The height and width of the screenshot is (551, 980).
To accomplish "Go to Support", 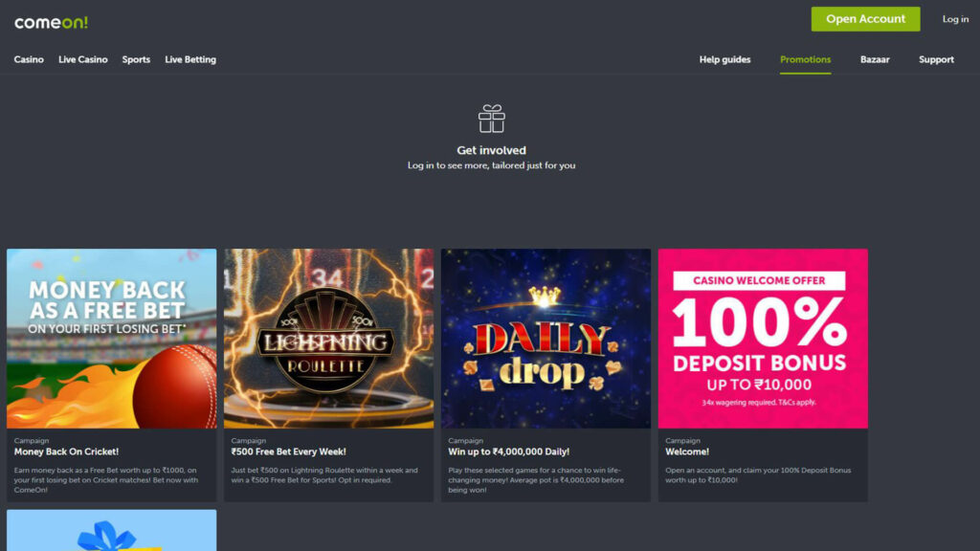I will pos(936,59).
